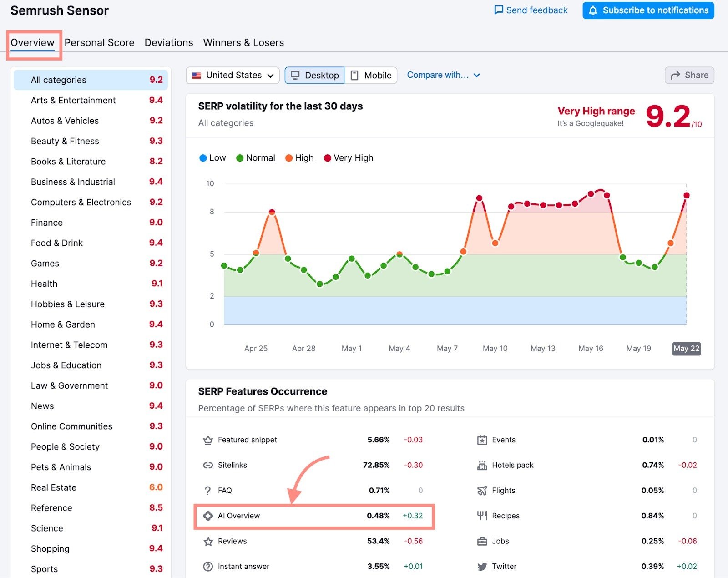Click the red Very High legend dot

tap(327, 158)
